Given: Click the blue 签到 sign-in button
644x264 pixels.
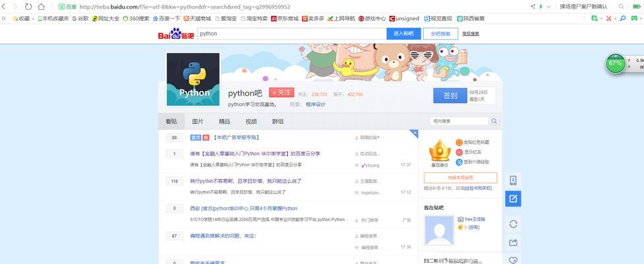Looking at the screenshot, I should point(450,96).
